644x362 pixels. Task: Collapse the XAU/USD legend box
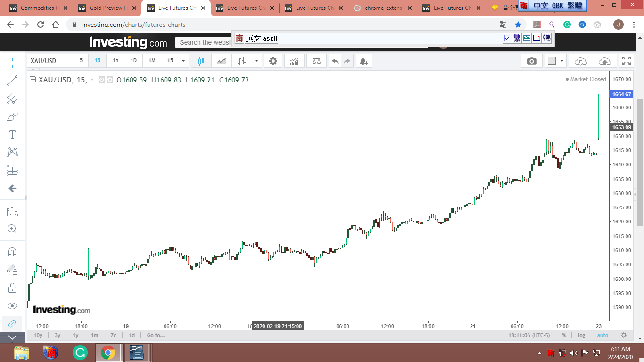pos(33,80)
